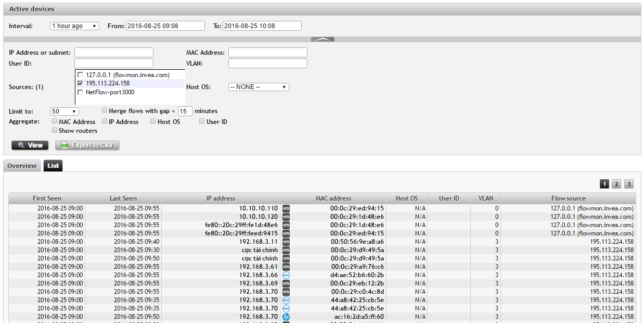Screen dimensions: 644x323
Task: Open the Host OS dropdown
Action: point(259,87)
